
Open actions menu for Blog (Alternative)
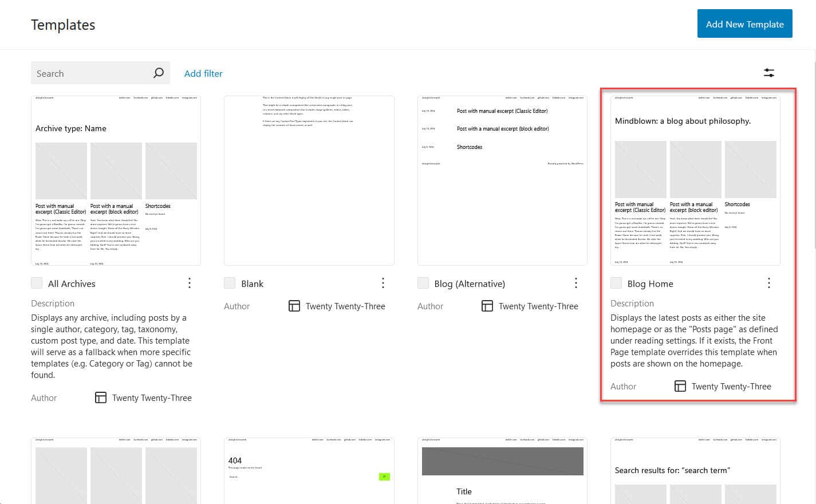pos(576,283)
